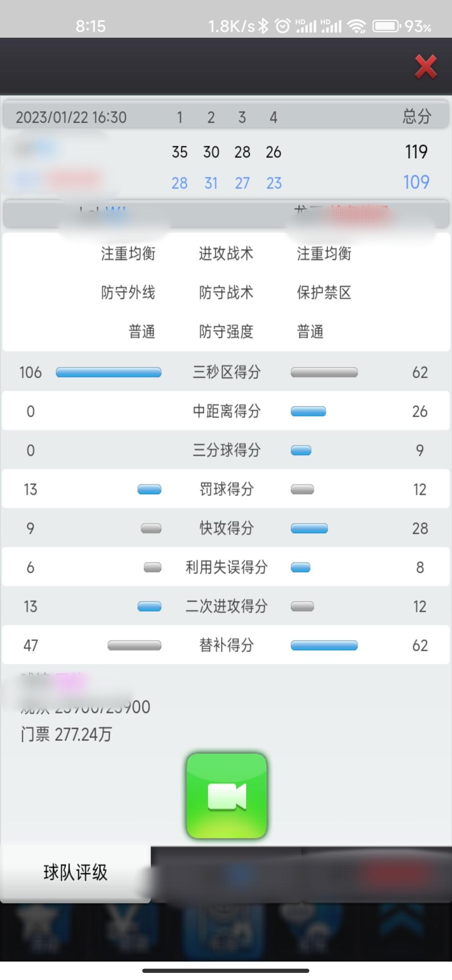
Task: Tap the away team total score 109
Action: [416, 182]
